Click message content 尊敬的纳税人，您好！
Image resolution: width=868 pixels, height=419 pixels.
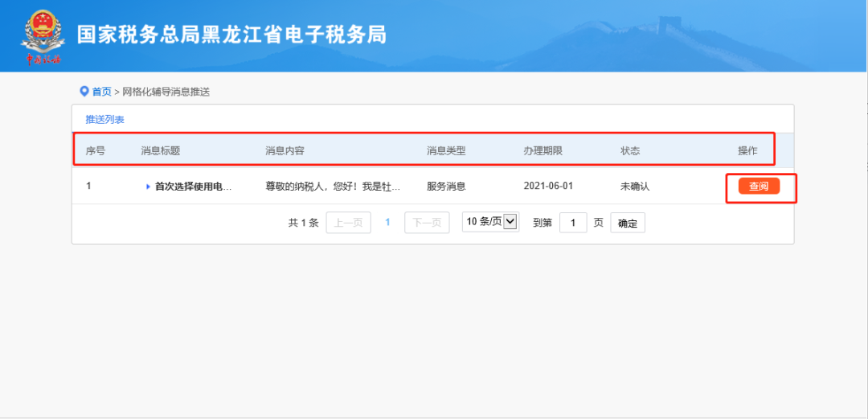[333, 187]
